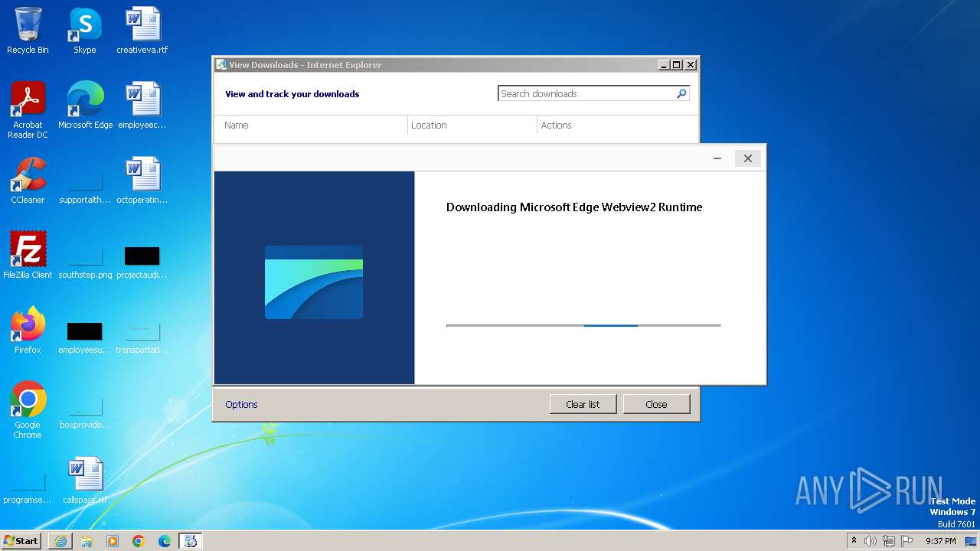Open the Start menu
980x551 pixels.
click(21, 541)
